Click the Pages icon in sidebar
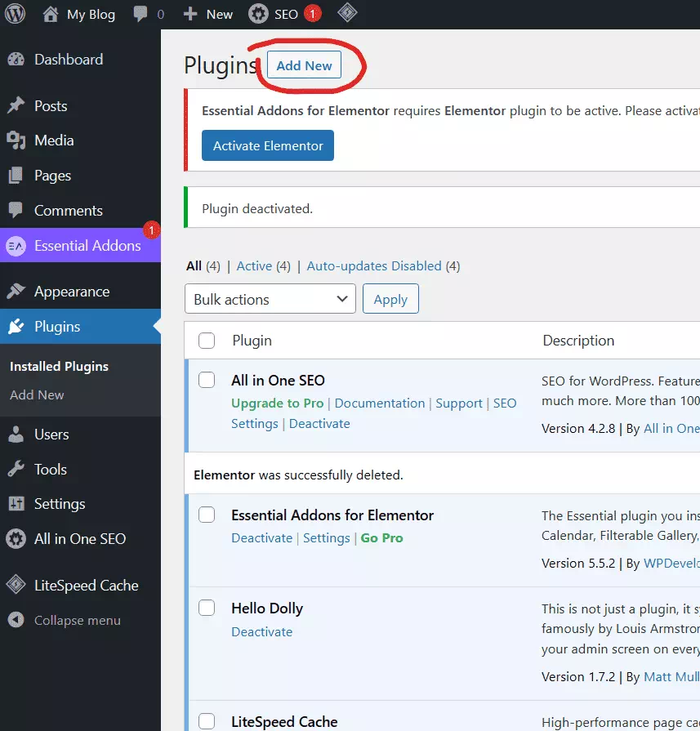 pos(16,176)
